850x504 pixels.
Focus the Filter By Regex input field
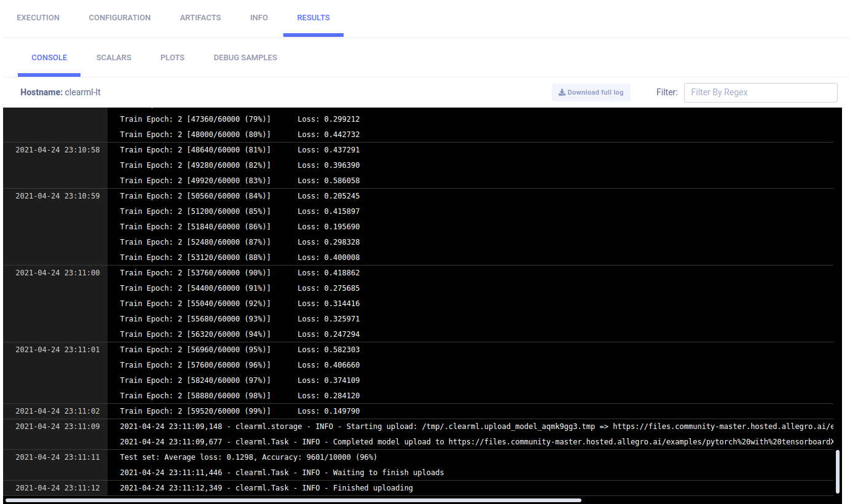(760, 93)
